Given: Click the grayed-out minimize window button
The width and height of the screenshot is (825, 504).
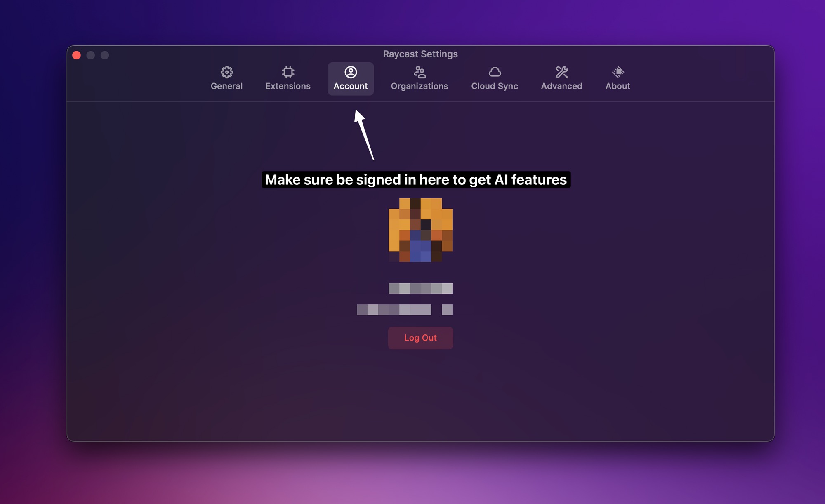Looking at the screenshot, I should click(x=91, y=55).
